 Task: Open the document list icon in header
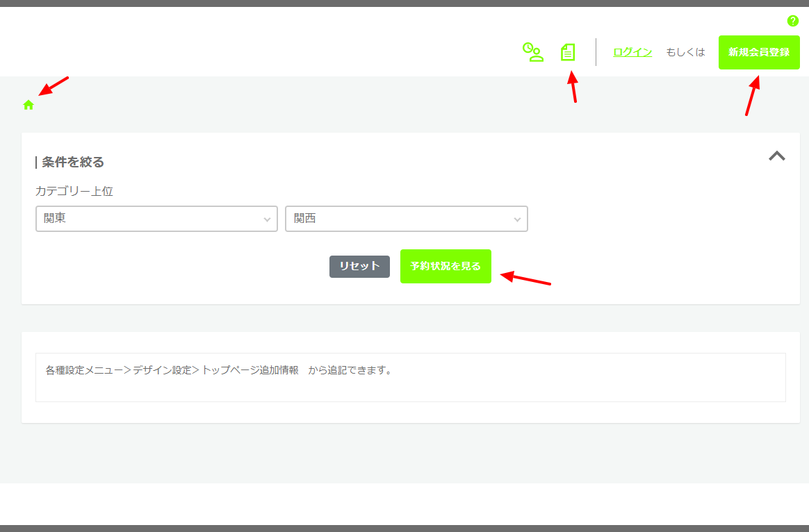(568, 52)
